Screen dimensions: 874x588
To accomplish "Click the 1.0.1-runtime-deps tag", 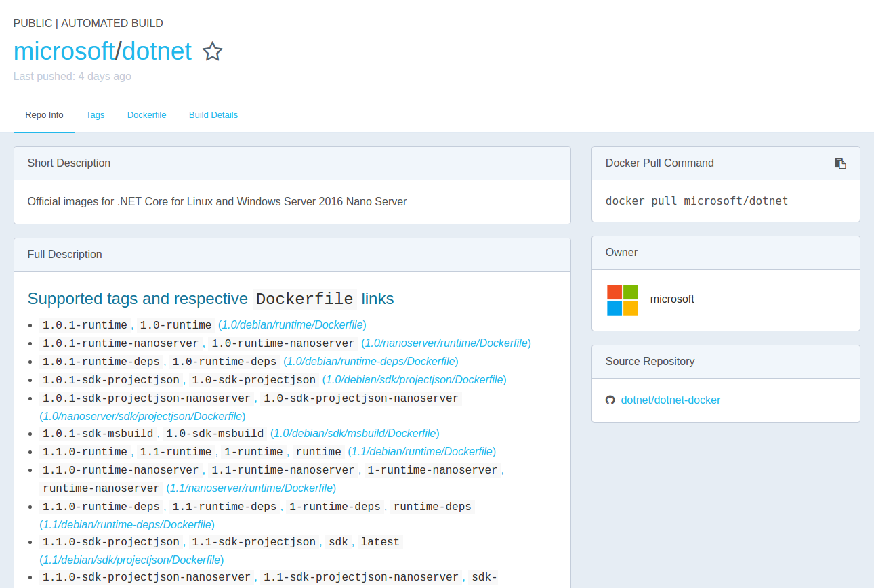I will pos(101,361).
